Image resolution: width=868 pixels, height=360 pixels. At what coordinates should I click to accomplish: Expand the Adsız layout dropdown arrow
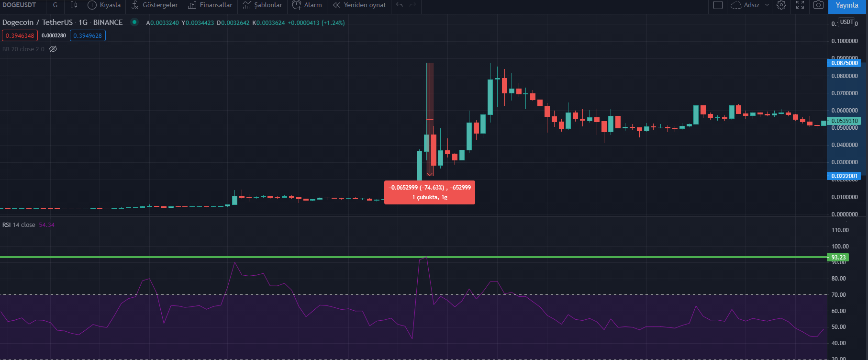tap(767, 5)
